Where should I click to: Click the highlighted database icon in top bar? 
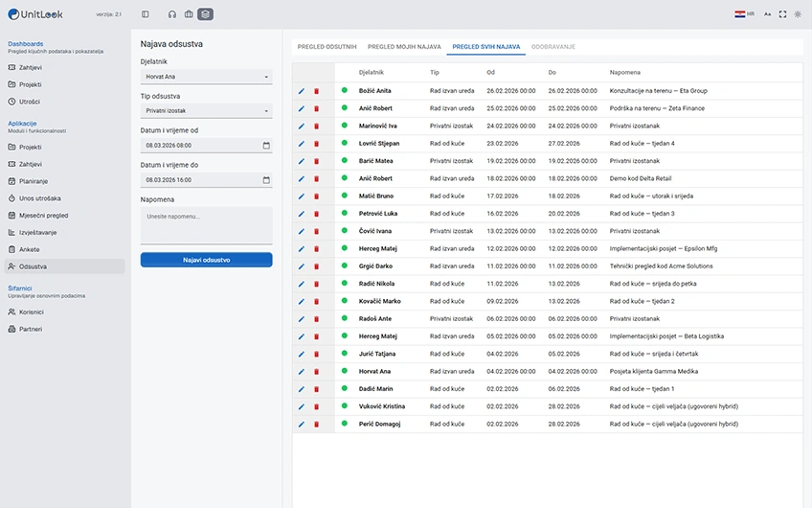[206, 14]
